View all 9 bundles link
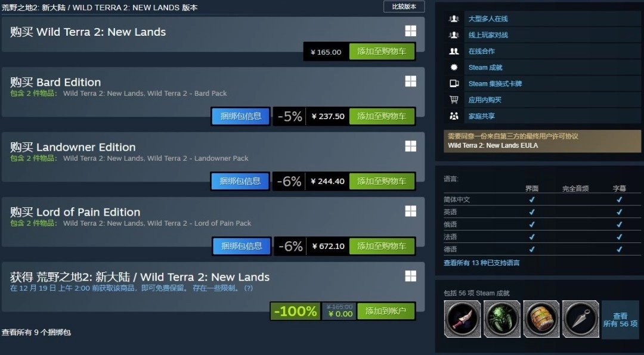 click(36, 332)
